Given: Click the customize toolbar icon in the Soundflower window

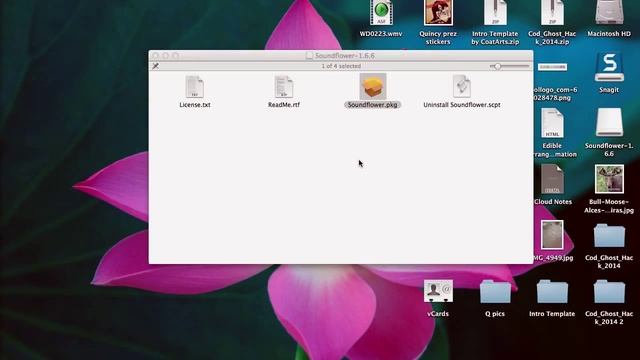Looking at the screenshot, I should (x=156, y=66).
